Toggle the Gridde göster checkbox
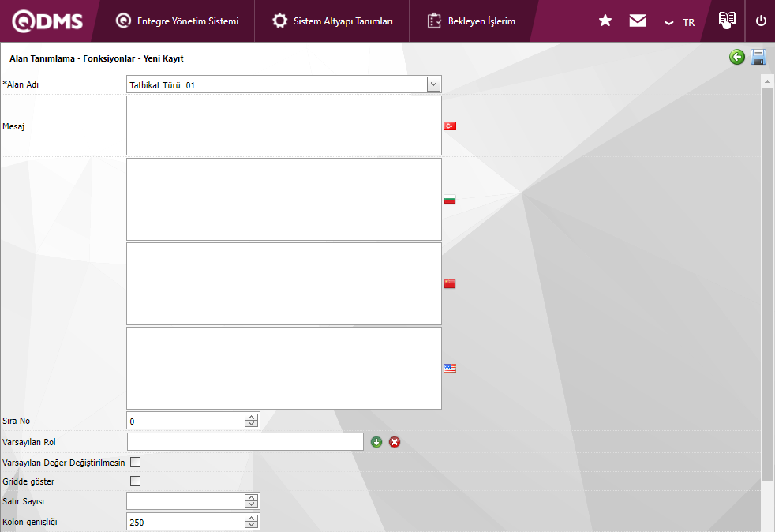The image size is (775, 532). pos(135,481)
